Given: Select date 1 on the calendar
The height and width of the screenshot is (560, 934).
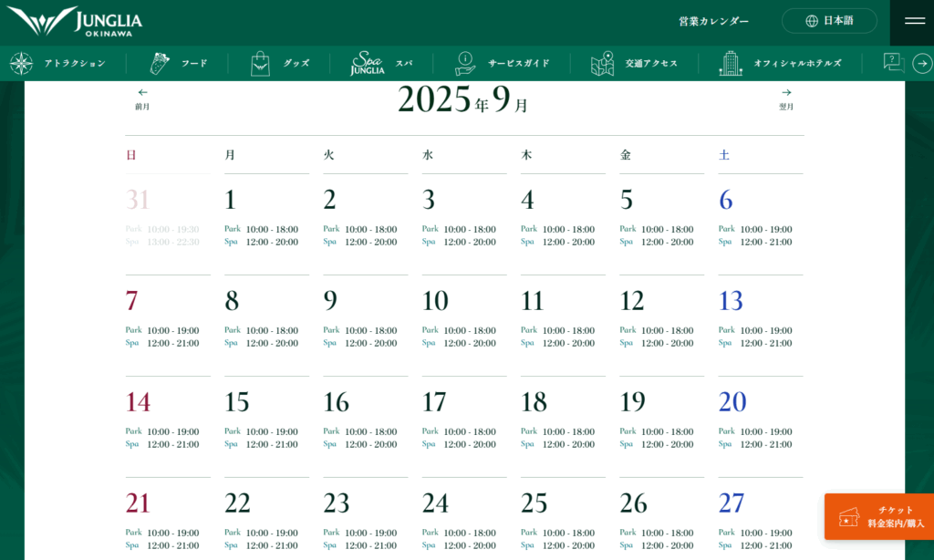Looking at the screenshot, I should pos(231,200).
